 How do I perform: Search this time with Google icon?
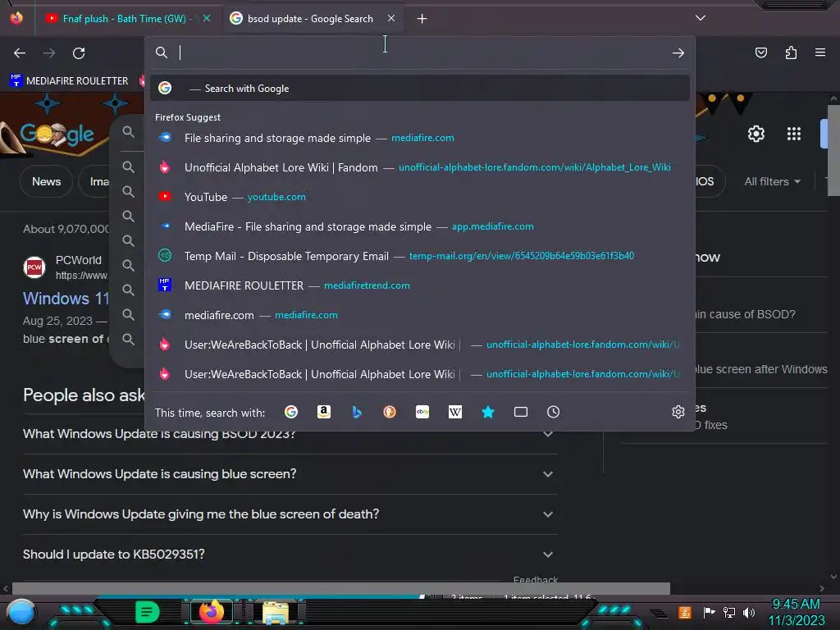point(291,412)
